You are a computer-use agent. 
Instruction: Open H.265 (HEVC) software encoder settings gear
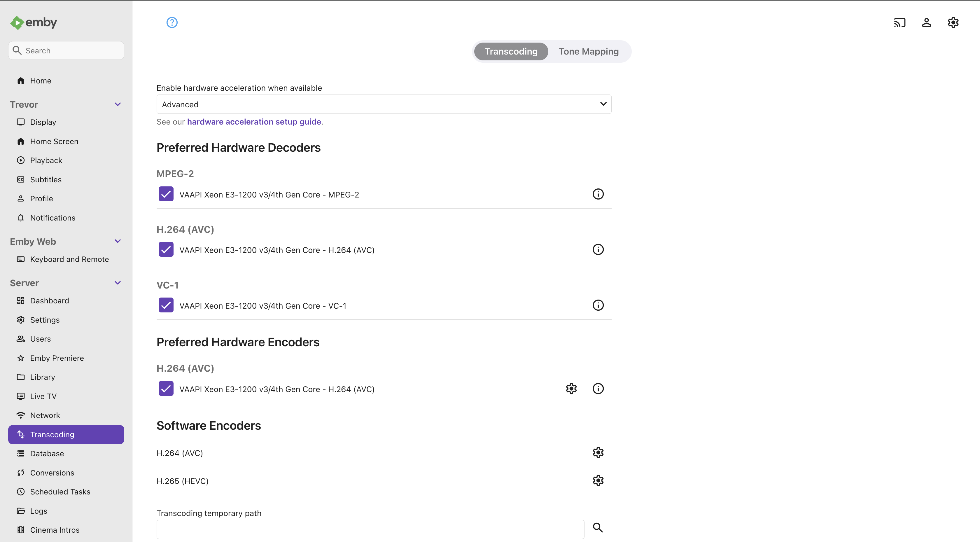598,481
